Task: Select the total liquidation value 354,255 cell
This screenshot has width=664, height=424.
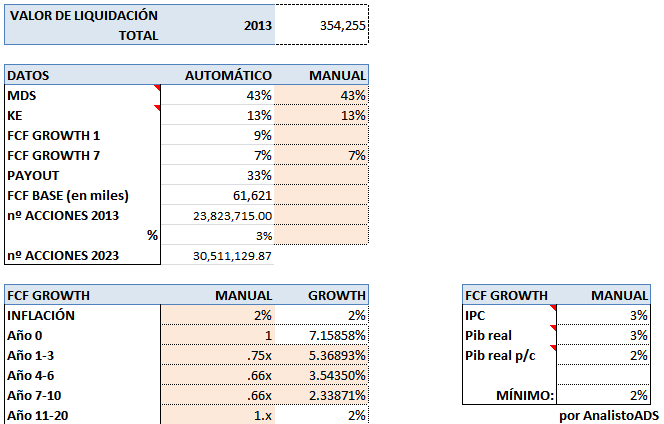Action: pyautogui.click(x=322, y=25)
